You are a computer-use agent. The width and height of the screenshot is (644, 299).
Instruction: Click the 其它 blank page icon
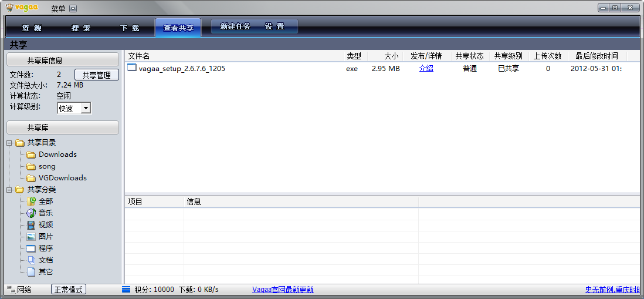31,272
